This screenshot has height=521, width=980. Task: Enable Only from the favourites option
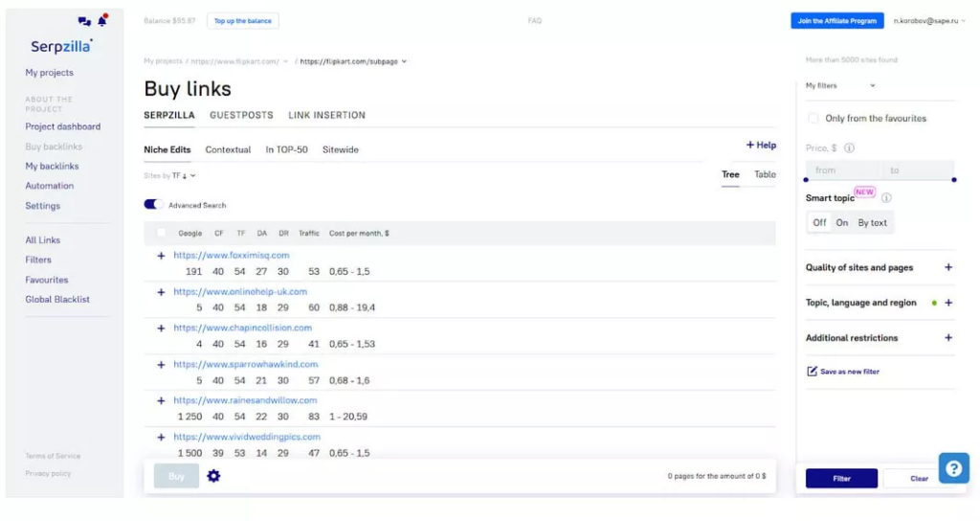813,119
